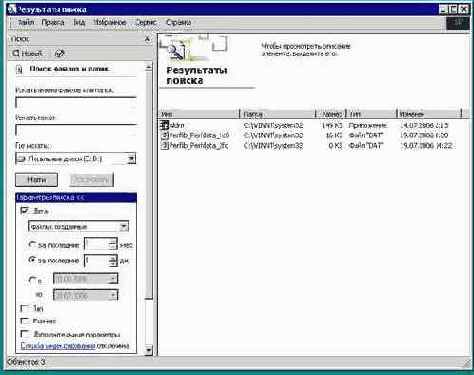The height and width of the screenshot is (375, 474).
Task: Select the first application file icon in results
Action: click(x=165, y=125)
